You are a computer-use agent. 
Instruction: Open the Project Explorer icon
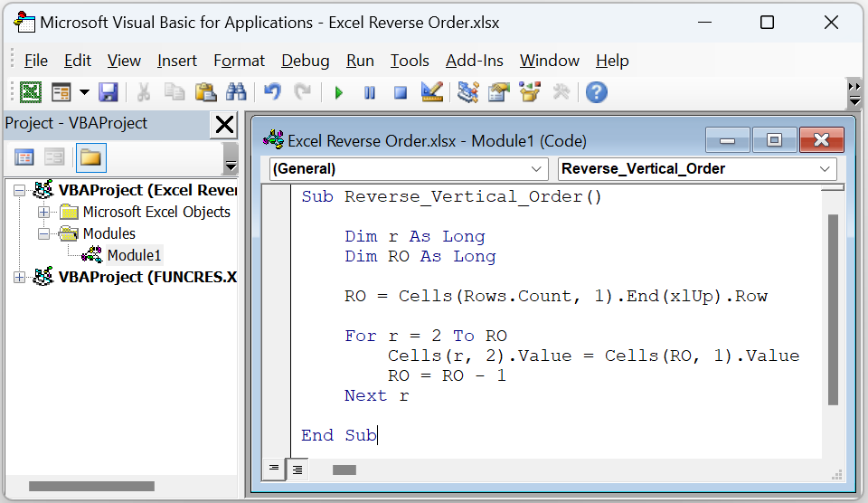(x=467, y=92)
